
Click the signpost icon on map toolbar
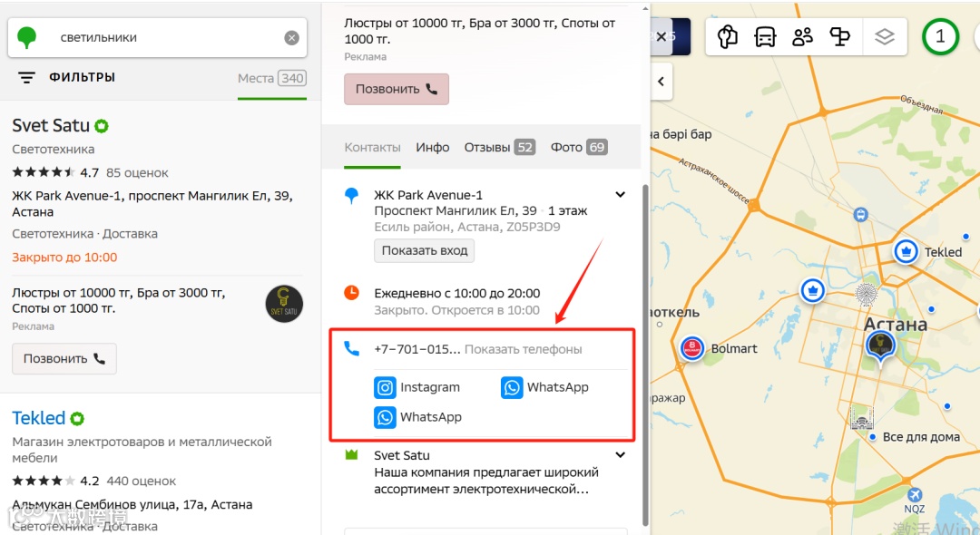pyautogui.click(x=840, y=37)
